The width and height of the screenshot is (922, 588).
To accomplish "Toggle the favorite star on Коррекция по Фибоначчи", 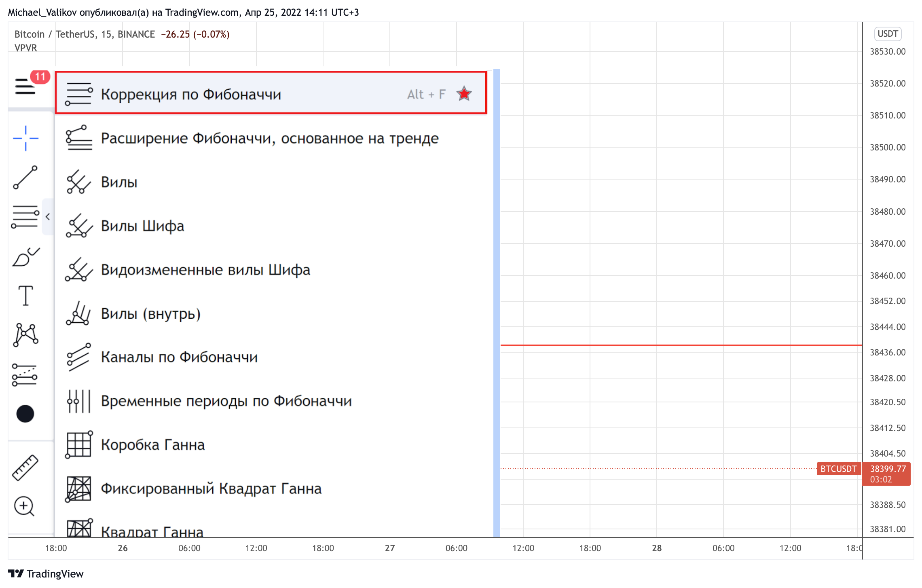I will 464,94.
